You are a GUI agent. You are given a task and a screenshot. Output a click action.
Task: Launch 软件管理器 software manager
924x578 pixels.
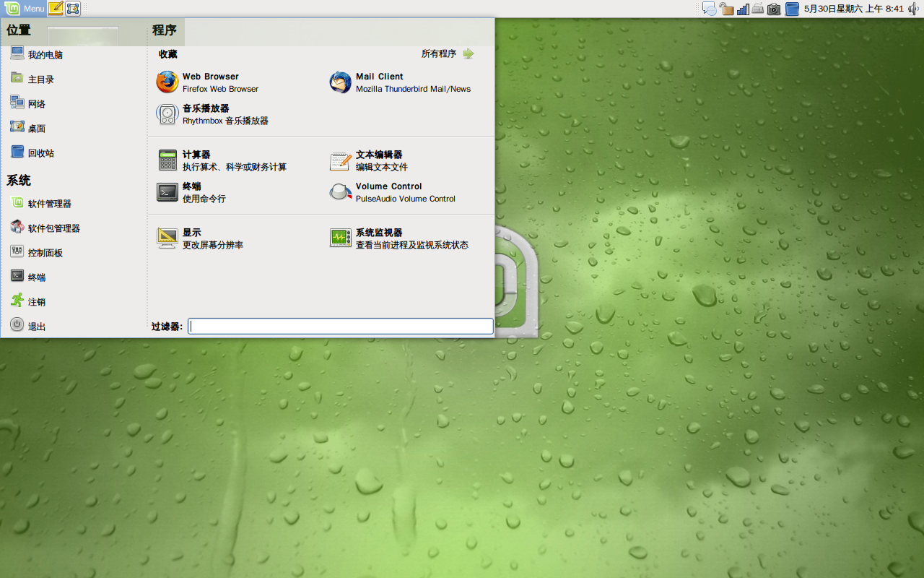pos(40,203)
